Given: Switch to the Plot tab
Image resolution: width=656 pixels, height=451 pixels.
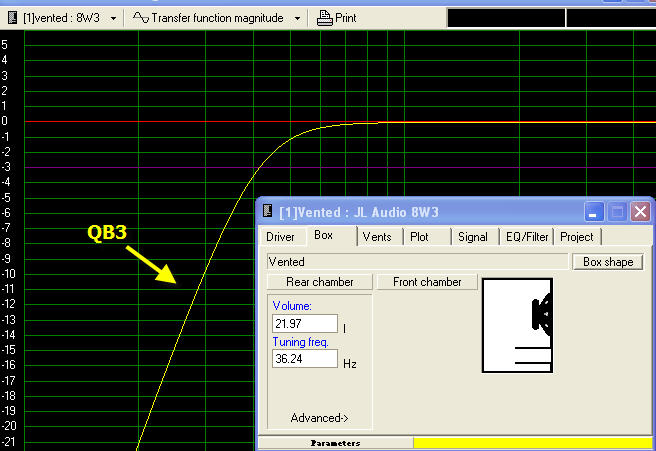Looking at the screenshot, I should (419, 237).
